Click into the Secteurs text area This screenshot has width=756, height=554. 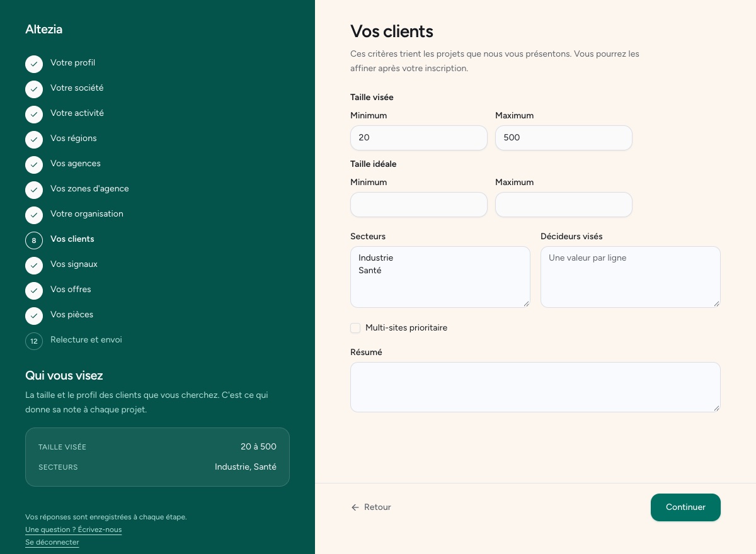tap(440, 277)
